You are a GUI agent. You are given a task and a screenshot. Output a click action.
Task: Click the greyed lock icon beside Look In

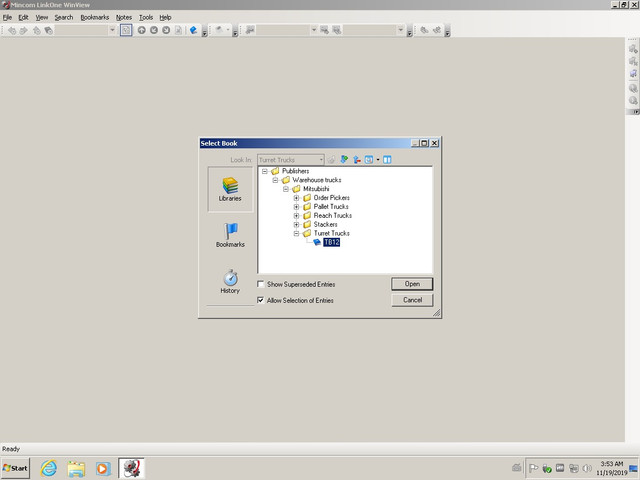(331, 160)
